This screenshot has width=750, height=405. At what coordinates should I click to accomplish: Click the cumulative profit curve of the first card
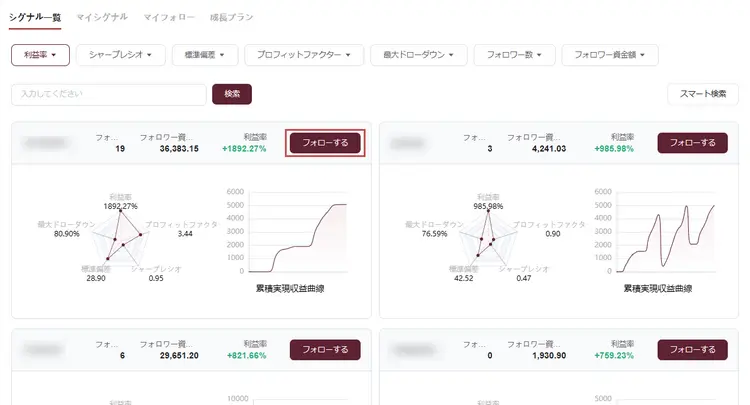point(298,232)
